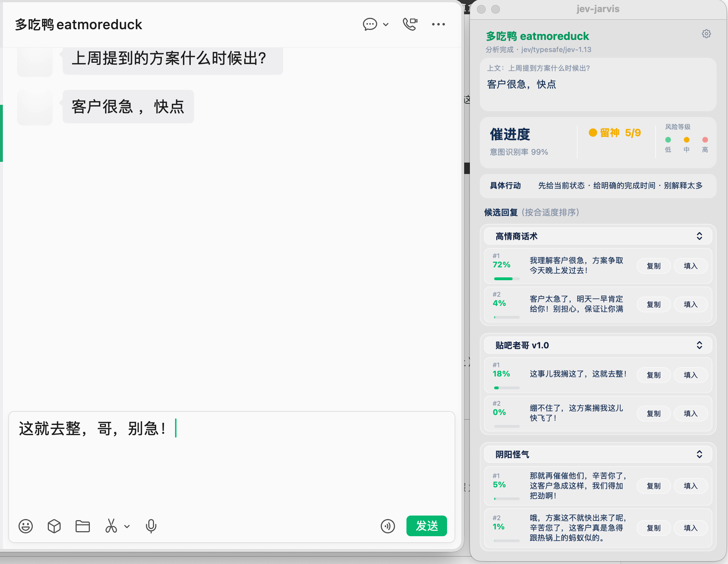The height and width of the screenshot is (564, 728).
Task: Fill in the 72% reply with 填入
Action: coord(691,266)
